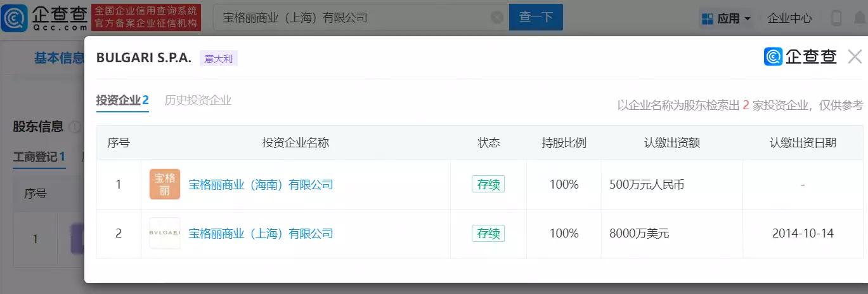This screenshot has width=868, height=294.
Task: Click the 意大利 country tag
Action: [x=219, y=58]
